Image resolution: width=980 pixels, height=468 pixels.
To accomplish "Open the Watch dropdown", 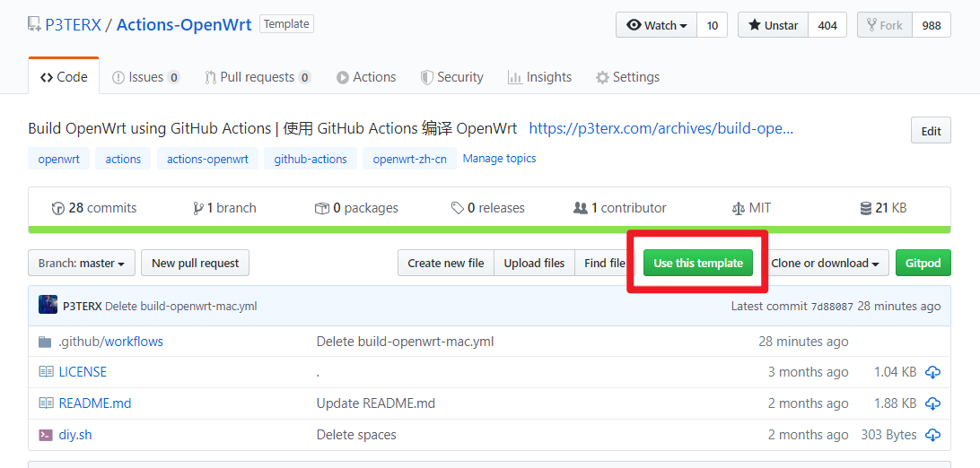I will point(656,25).
